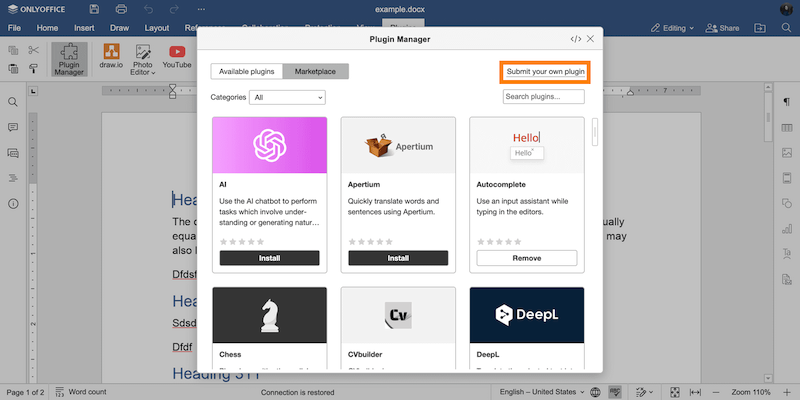
Task: Click the Plugin Manager toolbar icon
Action: coord(69,59)
